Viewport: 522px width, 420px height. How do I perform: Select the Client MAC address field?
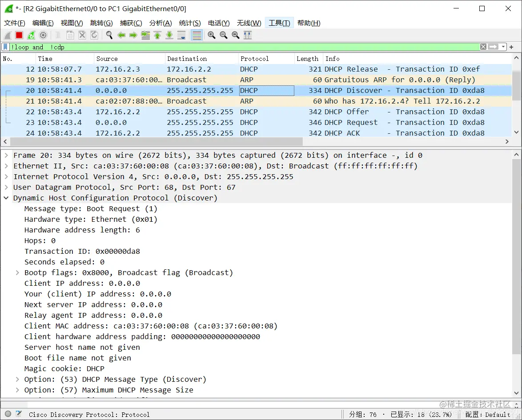pyautogui.click(x=151, y=326)
